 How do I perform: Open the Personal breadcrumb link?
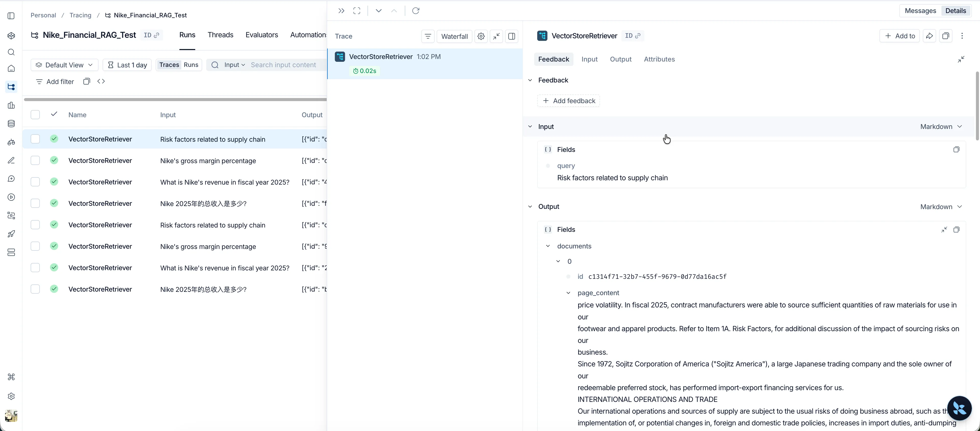tap(43, 15)
